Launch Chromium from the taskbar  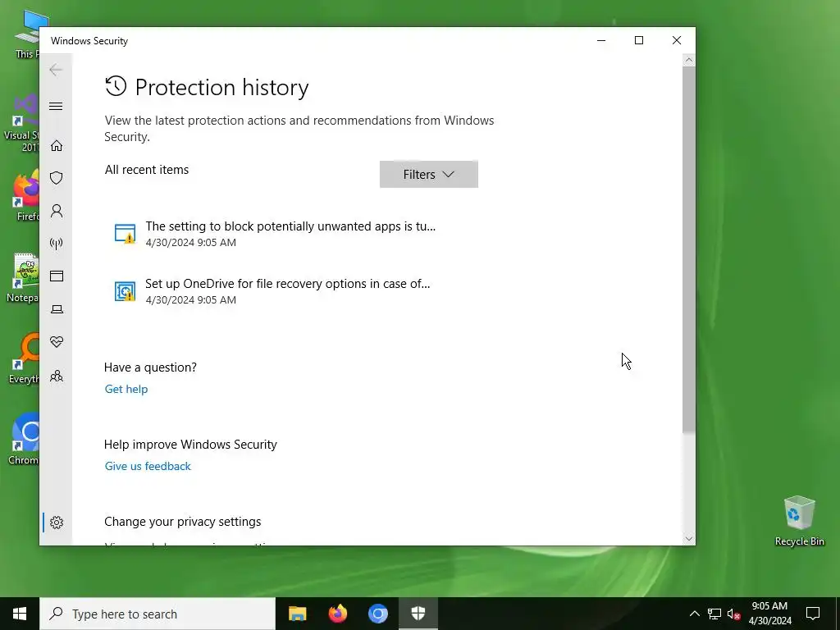pyautogui.click(x=377, y=614)
